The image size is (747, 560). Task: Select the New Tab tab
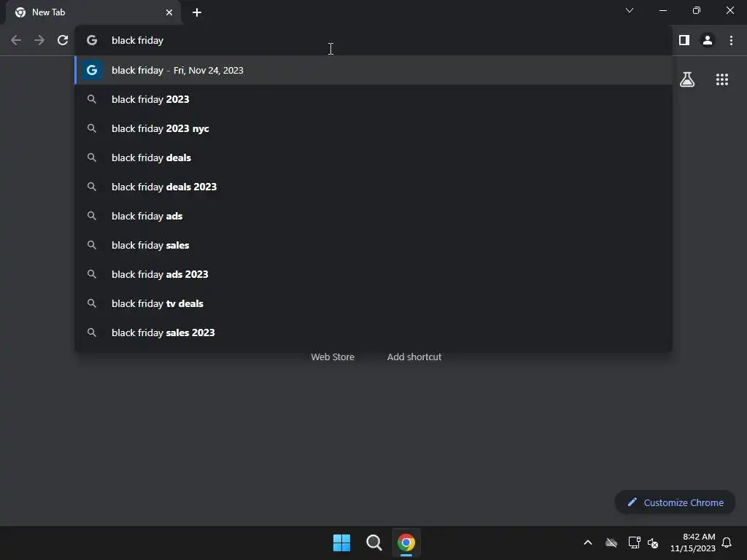point(93,12)
